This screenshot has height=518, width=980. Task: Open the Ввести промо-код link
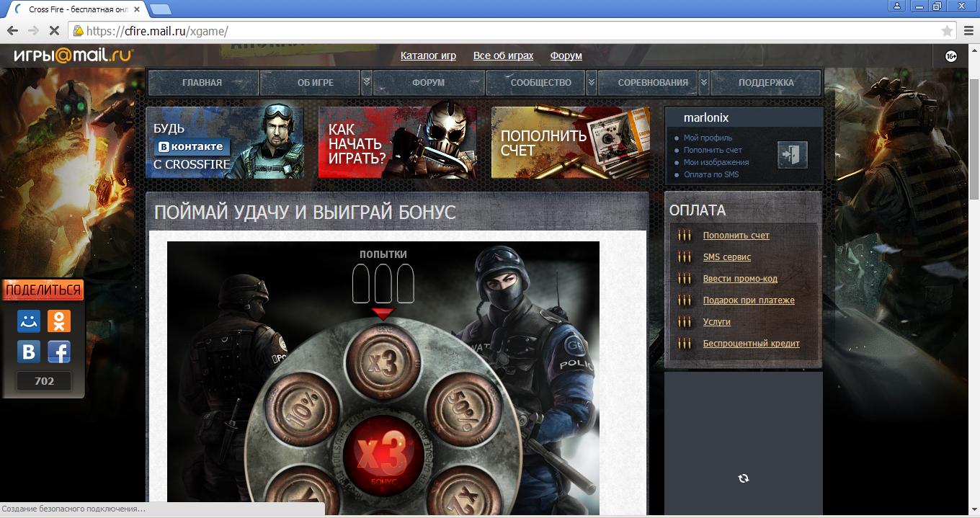pos(740,279)
